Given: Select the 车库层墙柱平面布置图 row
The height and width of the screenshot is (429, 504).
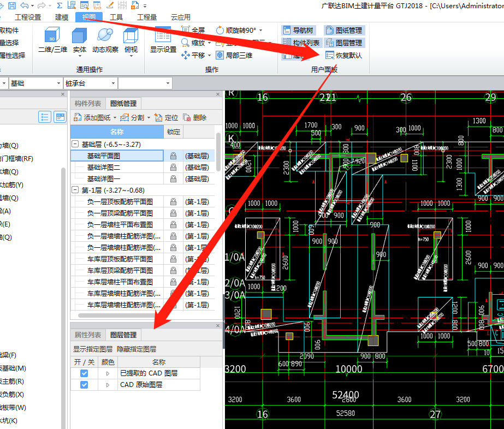Looking at the screenshot, I should (x=143, y=282).
